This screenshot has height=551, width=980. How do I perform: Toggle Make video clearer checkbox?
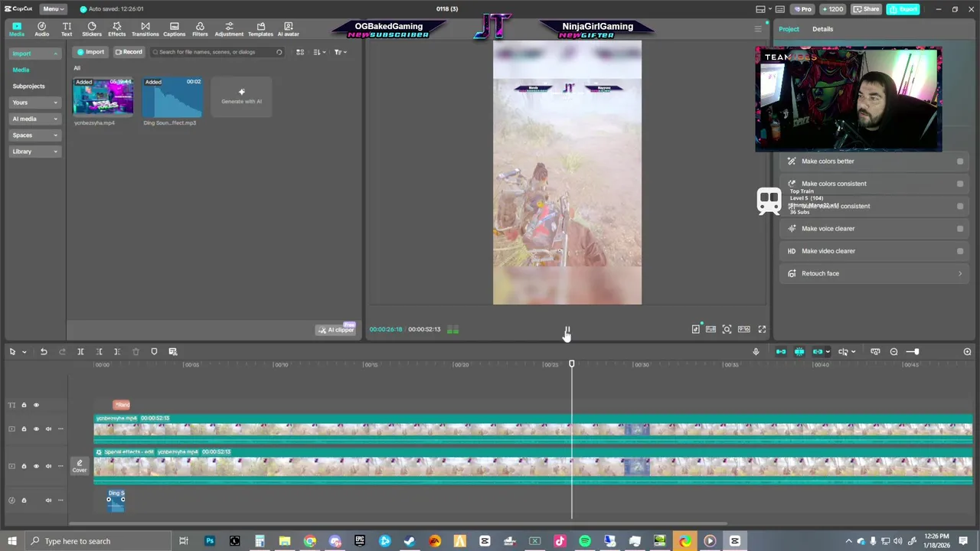[960, 251]
